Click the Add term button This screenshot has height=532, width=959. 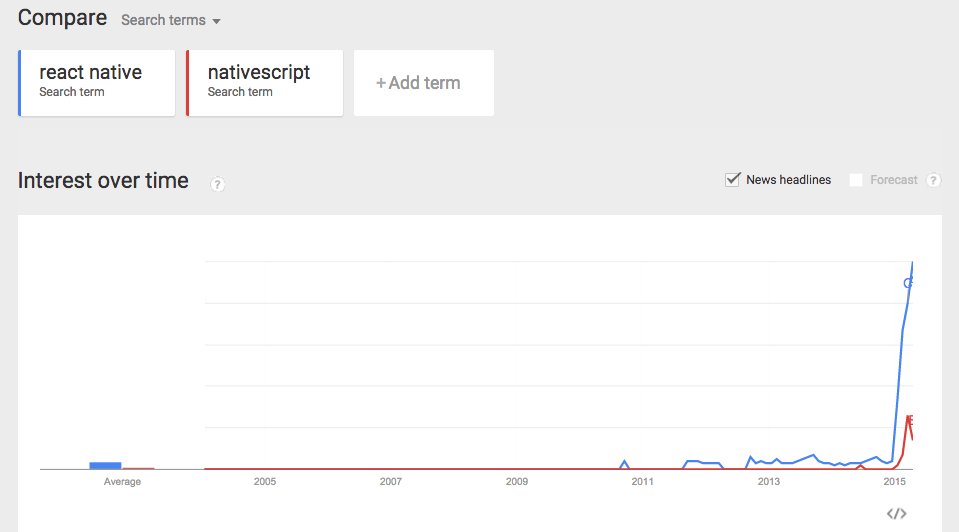pos(424,83)
